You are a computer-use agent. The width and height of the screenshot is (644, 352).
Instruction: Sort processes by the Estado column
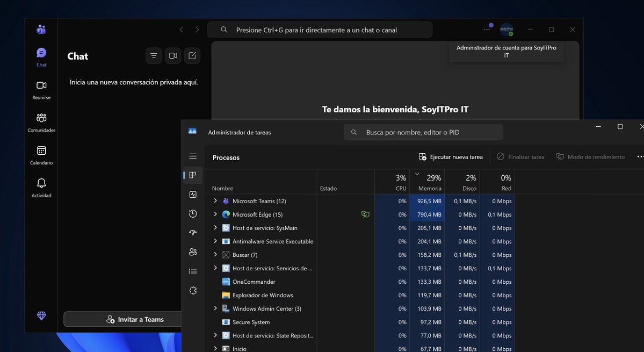click(x=345, y=182)
